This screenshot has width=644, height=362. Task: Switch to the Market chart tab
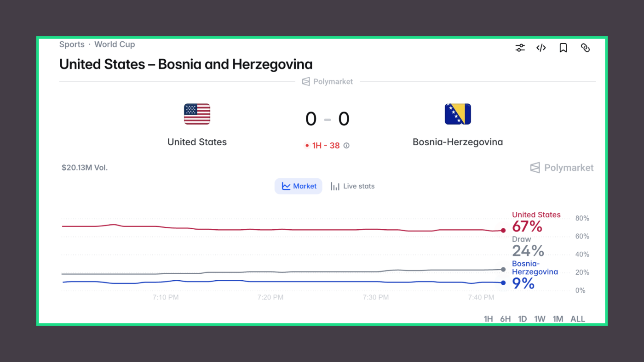tap(299, 186)
